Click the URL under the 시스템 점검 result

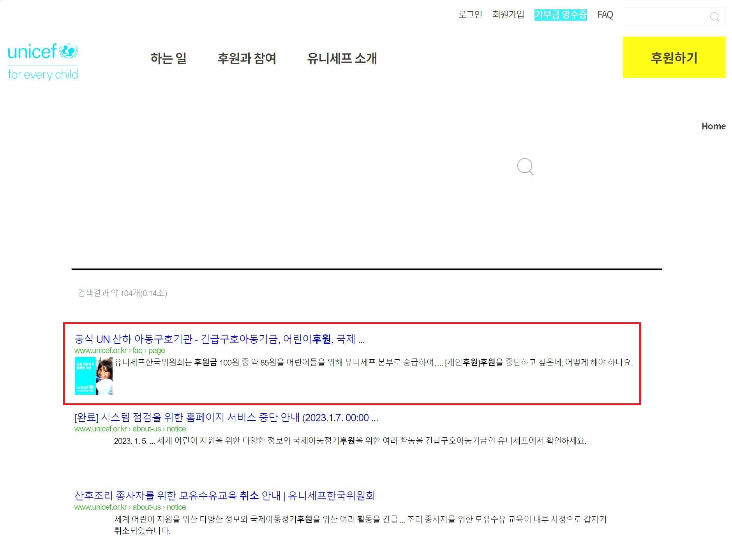click(x=130, y=429)
